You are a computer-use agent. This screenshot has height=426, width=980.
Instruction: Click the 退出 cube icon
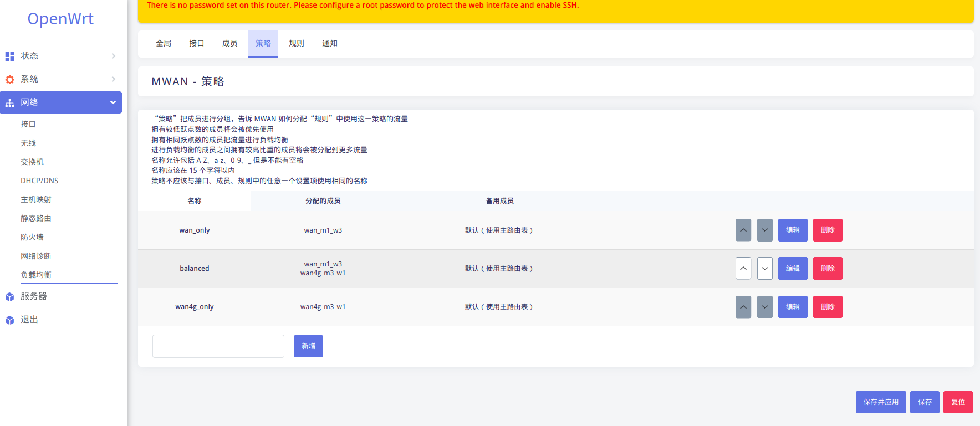pos(9,320)
